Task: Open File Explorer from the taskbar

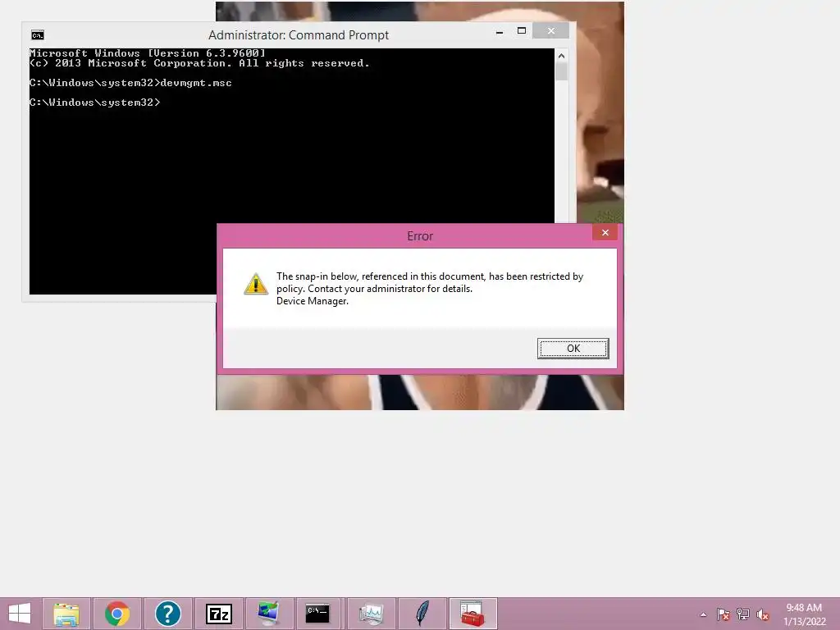Action: pos(66,614)
